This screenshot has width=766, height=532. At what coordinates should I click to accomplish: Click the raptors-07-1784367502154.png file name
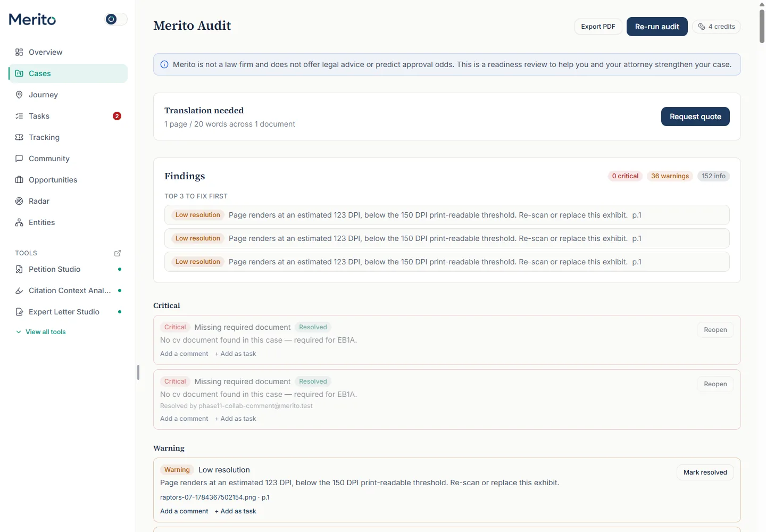[208, 497]
